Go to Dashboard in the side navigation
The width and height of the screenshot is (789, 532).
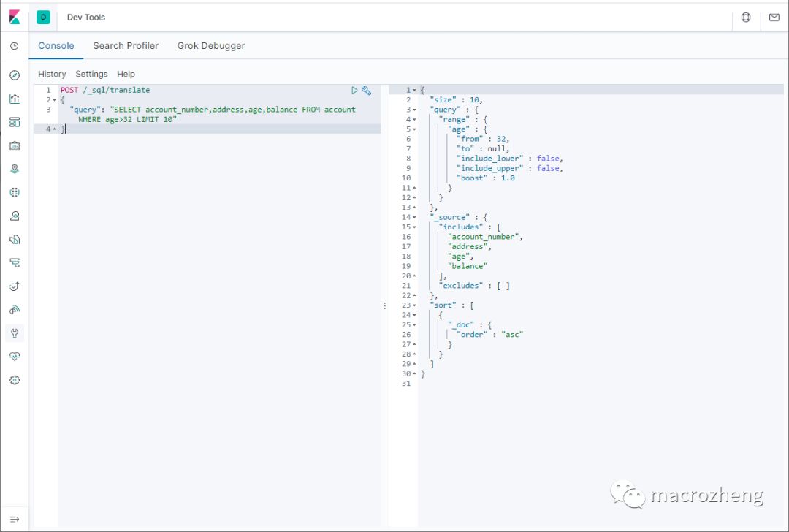click(x=15, y=122)
